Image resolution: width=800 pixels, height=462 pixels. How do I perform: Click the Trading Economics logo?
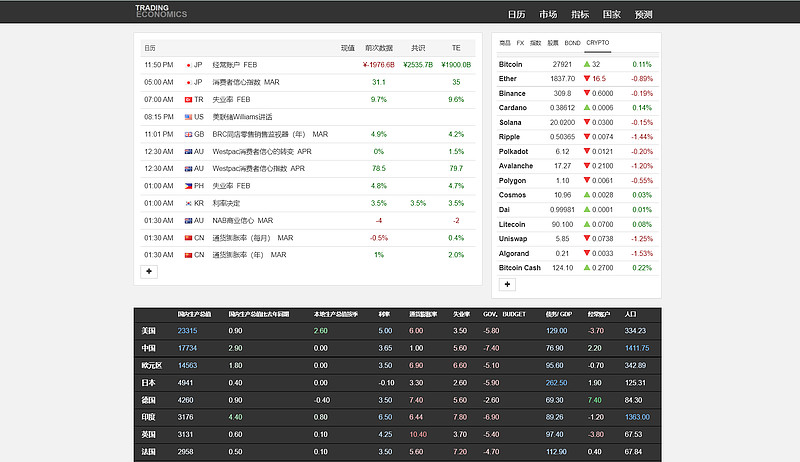pyautogui.click(x=161, y=11)
